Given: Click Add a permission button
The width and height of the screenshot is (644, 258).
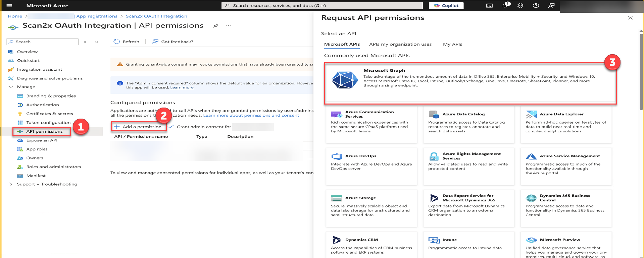Looking at the screenshot, I should (138, 127).
